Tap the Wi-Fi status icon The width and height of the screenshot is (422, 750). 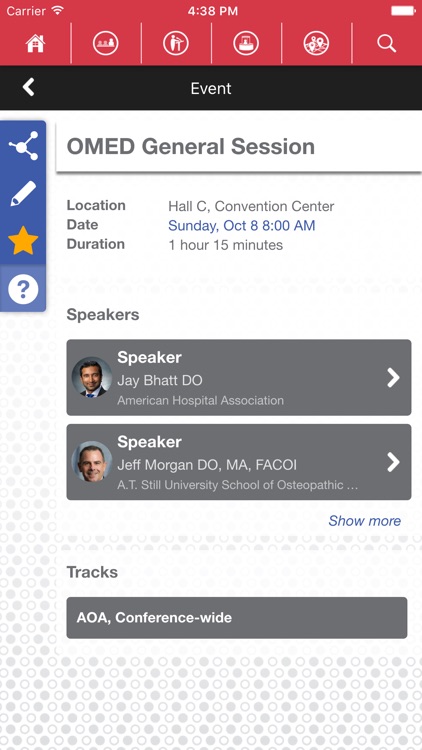[x=58, y=11]
